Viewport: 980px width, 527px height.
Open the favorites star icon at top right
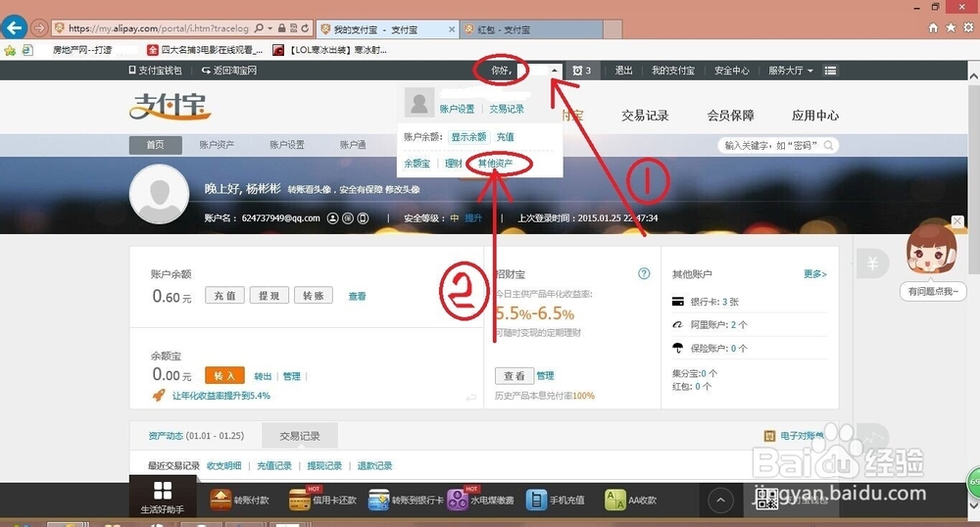[x=951, y=27]
